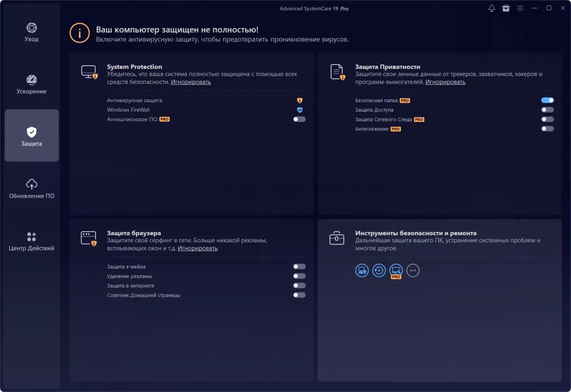Open the monitor-with-shield security tool
The image size is (571, 392).
(x=362, y=271)
